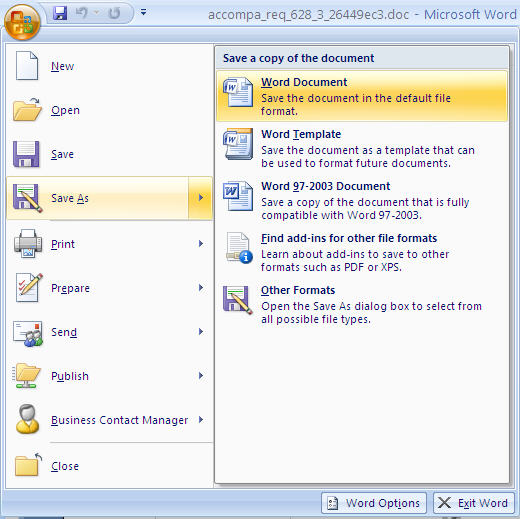Viewport: 520px width, 519px height.
Task: Click the Exit Word button
Action: [474, 503]
